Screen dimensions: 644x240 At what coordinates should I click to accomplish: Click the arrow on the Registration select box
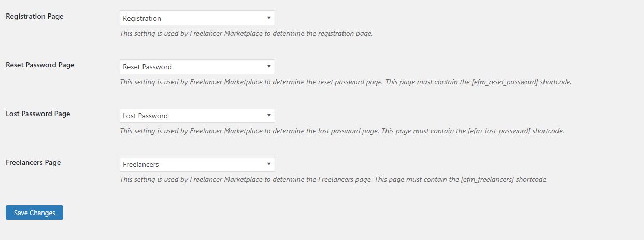tap(269, 18)
